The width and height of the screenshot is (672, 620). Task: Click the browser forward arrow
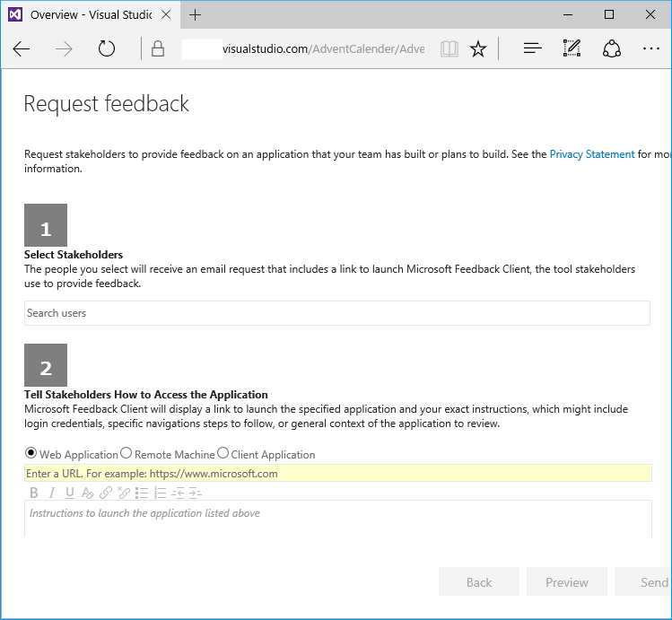(x=64, y=48)
